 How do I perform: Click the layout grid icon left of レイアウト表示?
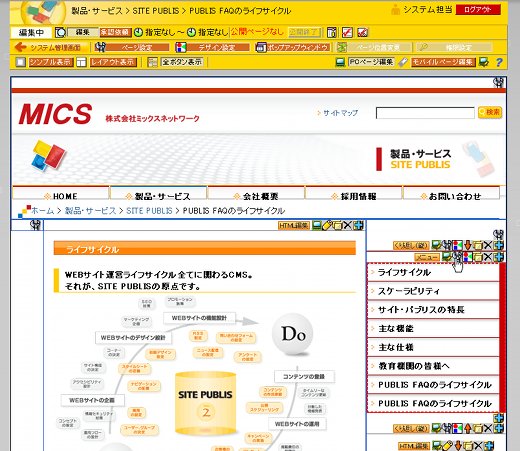[81, 62]
